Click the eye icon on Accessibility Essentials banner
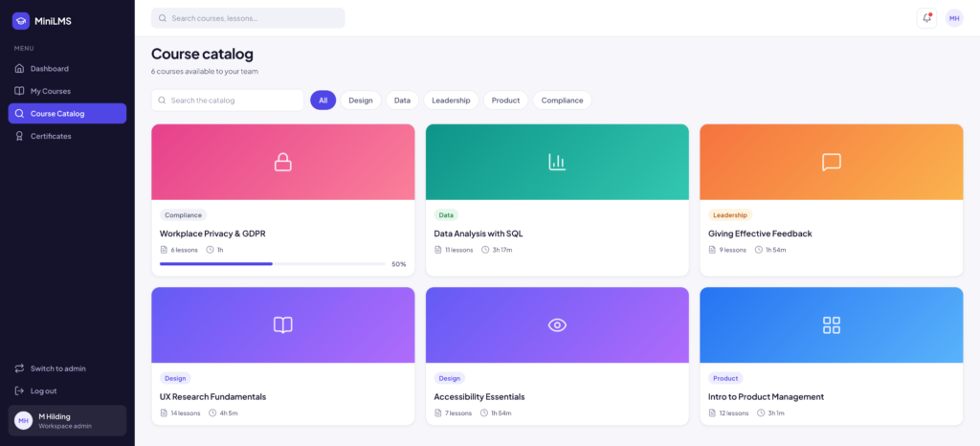This screenshot has width=980, height=446. 557,324
